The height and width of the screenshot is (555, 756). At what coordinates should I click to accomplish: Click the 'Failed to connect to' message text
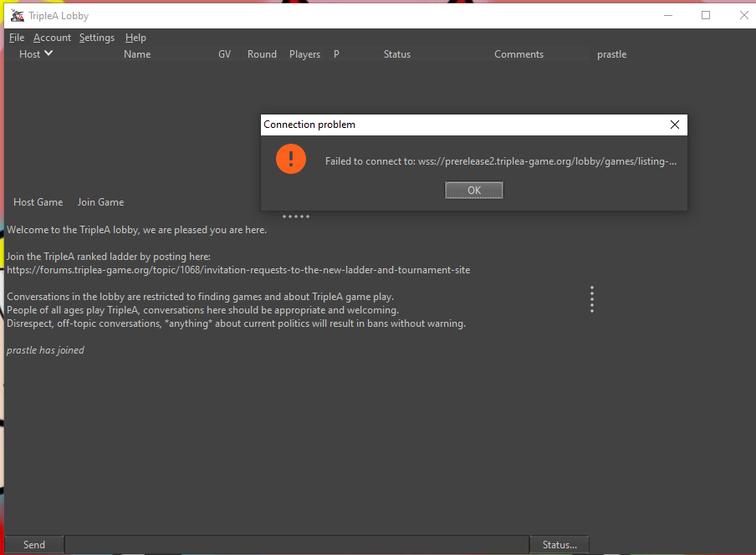500,161
